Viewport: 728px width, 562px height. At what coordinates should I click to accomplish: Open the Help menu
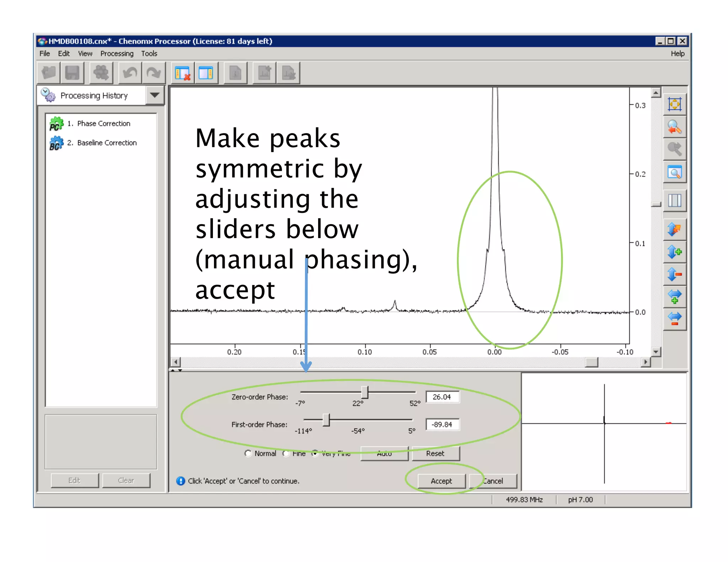(678, 54)
